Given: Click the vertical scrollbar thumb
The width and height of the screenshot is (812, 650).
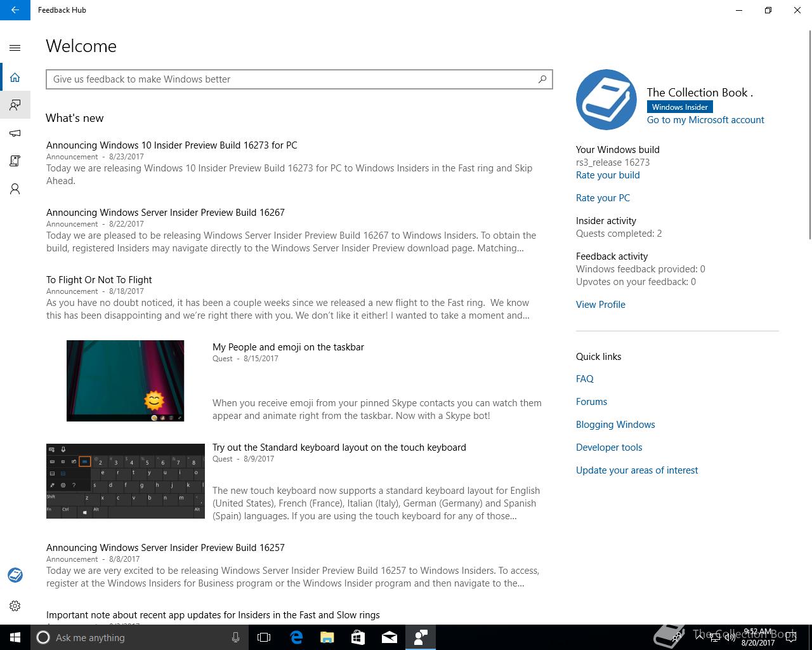Looking at the screenshot, I should [809, 133].
